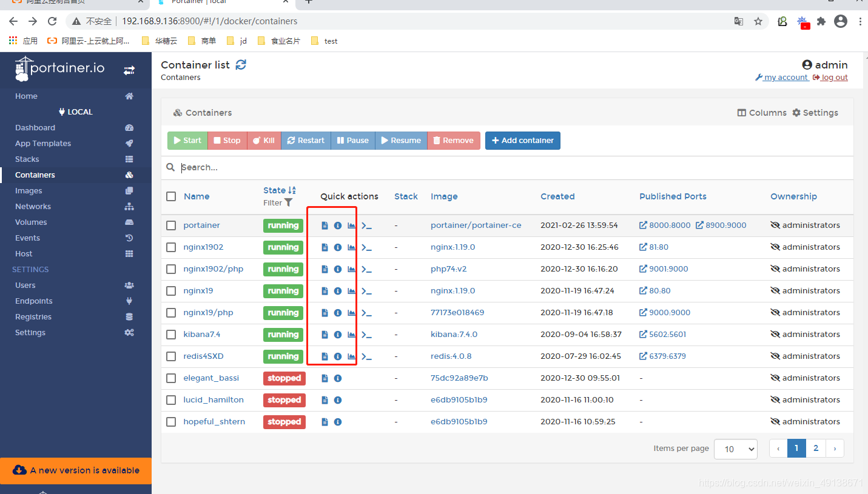868x494 pixels.
Task: Click the new version available banner
Action: point(76,470)
